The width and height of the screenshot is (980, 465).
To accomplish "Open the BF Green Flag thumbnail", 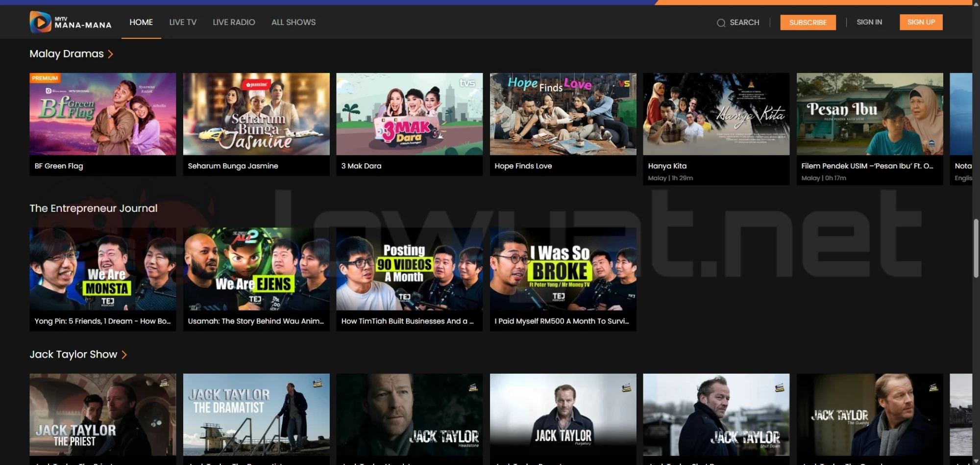I will click(103, 114).
